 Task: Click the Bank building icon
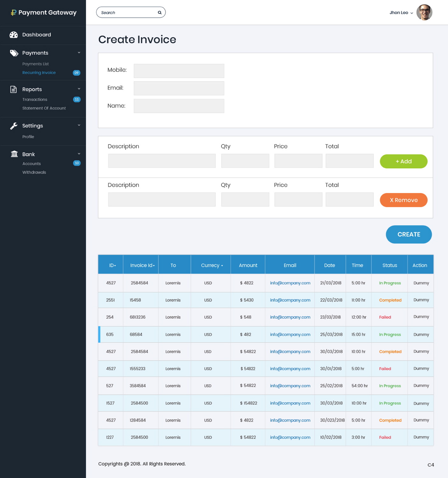click(14, 154)
